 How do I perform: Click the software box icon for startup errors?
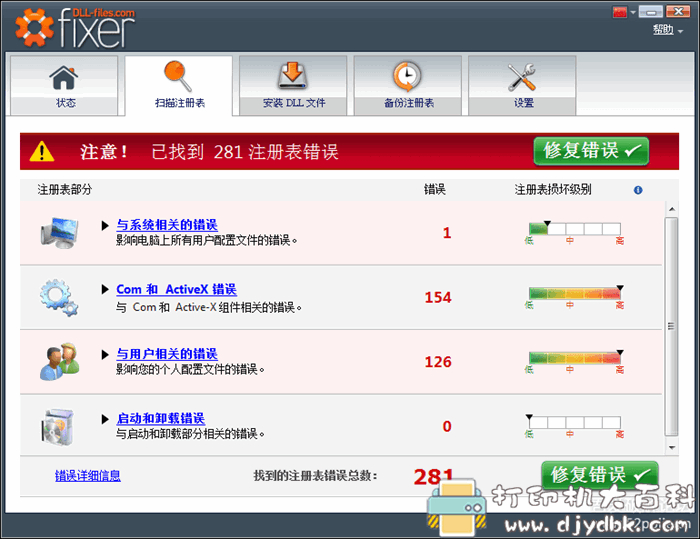58,427
